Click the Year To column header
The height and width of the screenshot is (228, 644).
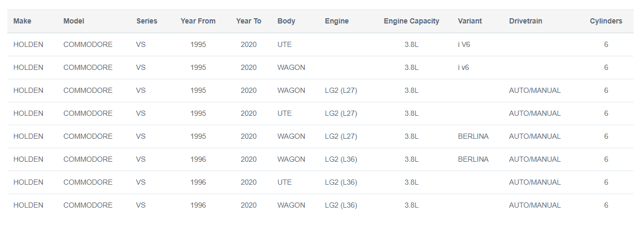click(x=249, y=21)
